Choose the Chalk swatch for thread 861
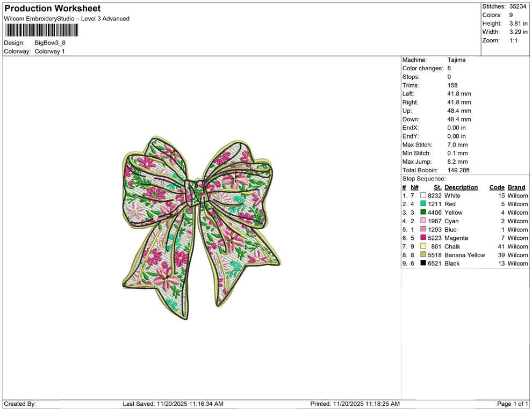Screen dimensions: 532x409 423,246
